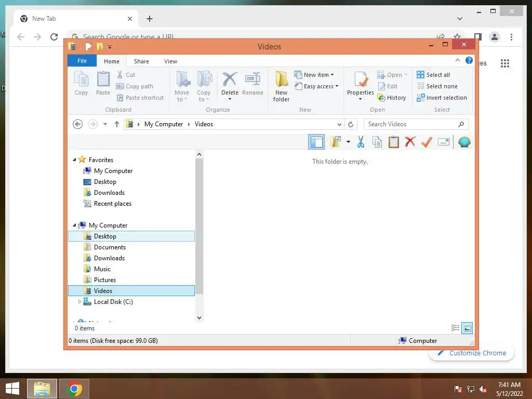Expand the Local Disk (C:) node
The height and width of the screenshot is (399, 532).
[x=79, y=302]
